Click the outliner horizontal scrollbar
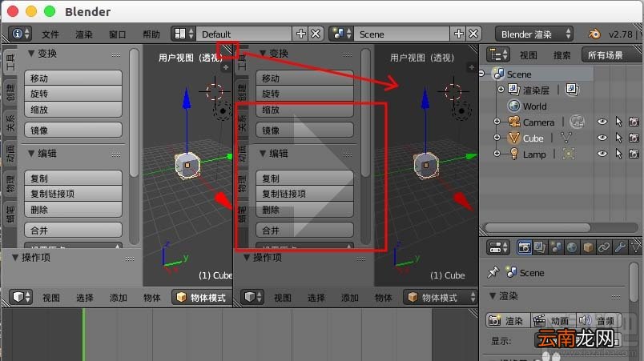 pyautogui.click(x=537, y=227)
